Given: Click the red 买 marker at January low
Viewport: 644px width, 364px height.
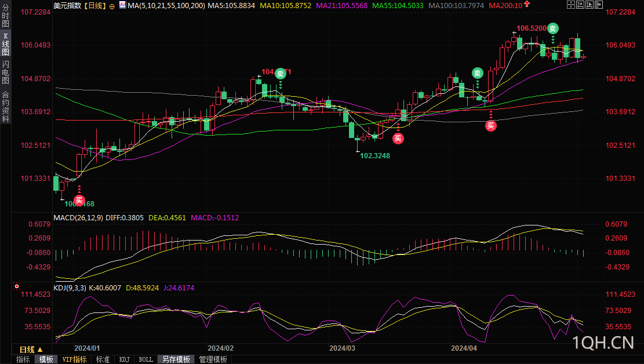Looking at the screenshot, I should [79, 201].
